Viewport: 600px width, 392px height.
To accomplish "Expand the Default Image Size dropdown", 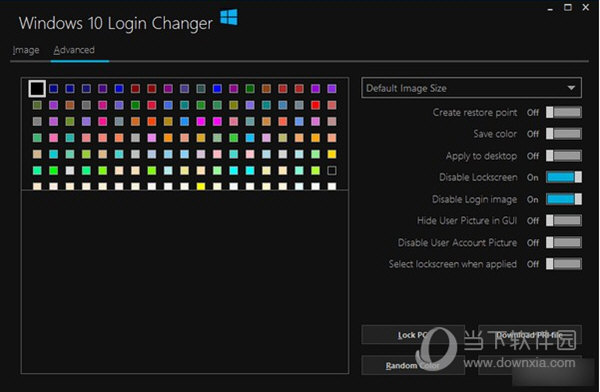I will click(471, 88).
